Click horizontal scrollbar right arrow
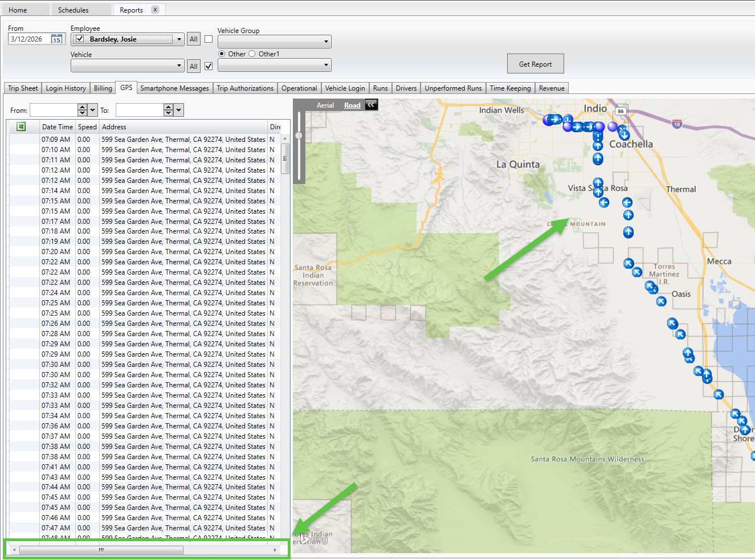The image size is (755, 560). click(275, 550)
